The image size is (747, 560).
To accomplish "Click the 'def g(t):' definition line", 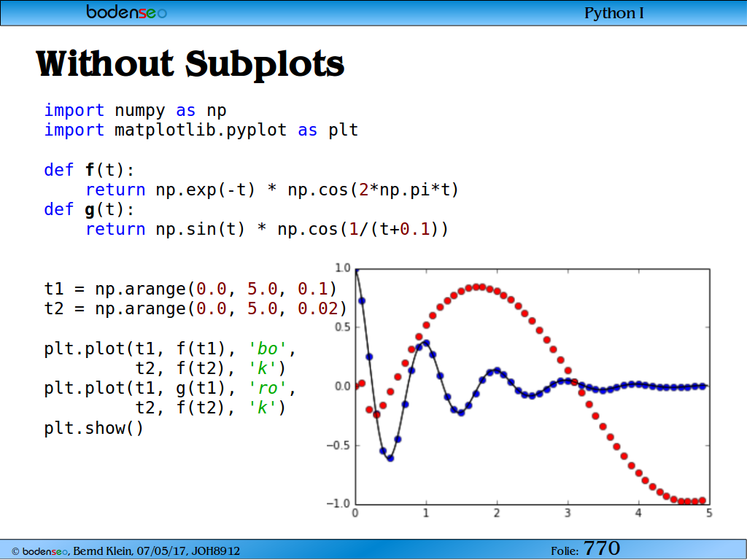I will pyautogui.click(x=90, y=209).
